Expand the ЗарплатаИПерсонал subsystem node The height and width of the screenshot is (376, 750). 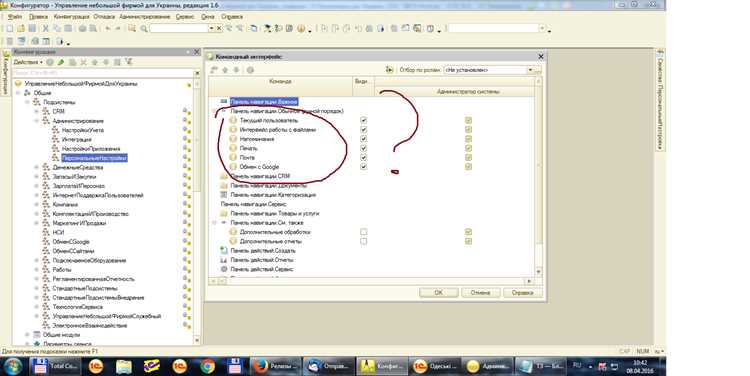coord(37,186)
